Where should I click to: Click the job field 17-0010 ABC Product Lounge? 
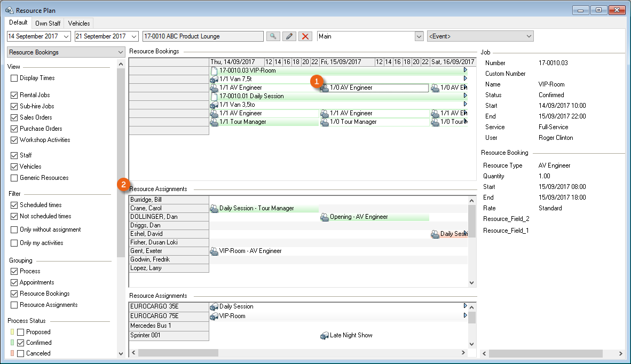(x=203, y=36)
